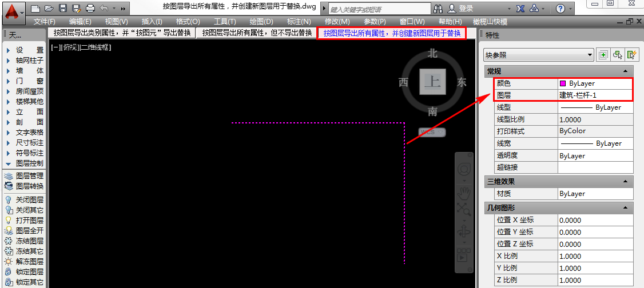The image size is (644, 288).
Task: Click the 图层管理 layer manager tool
Action: tap(24, 175)
